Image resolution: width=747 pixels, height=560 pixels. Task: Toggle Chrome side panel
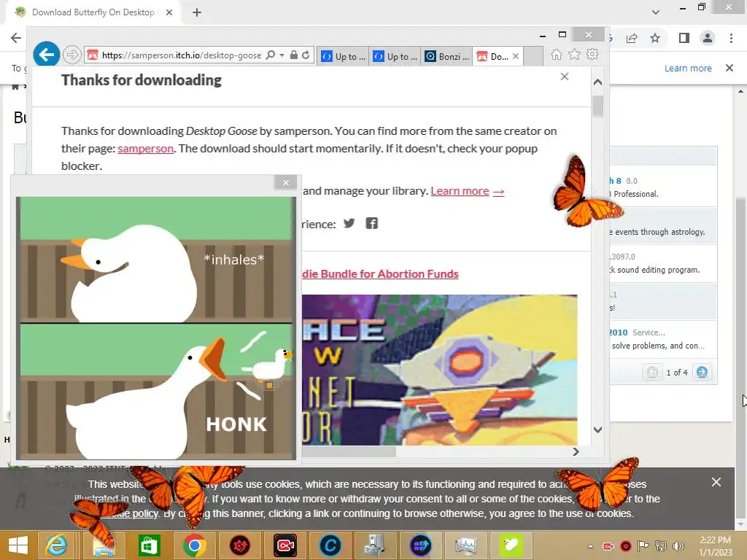684,38
